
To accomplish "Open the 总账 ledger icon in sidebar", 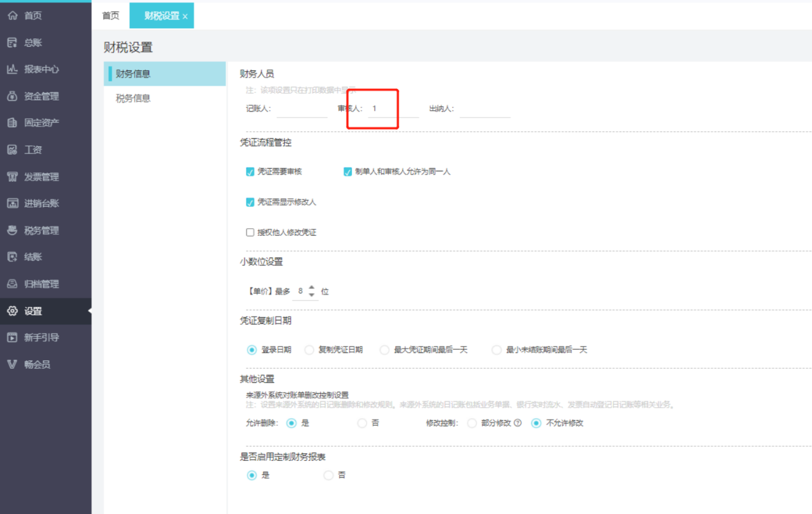I will [x=12, y=43].
